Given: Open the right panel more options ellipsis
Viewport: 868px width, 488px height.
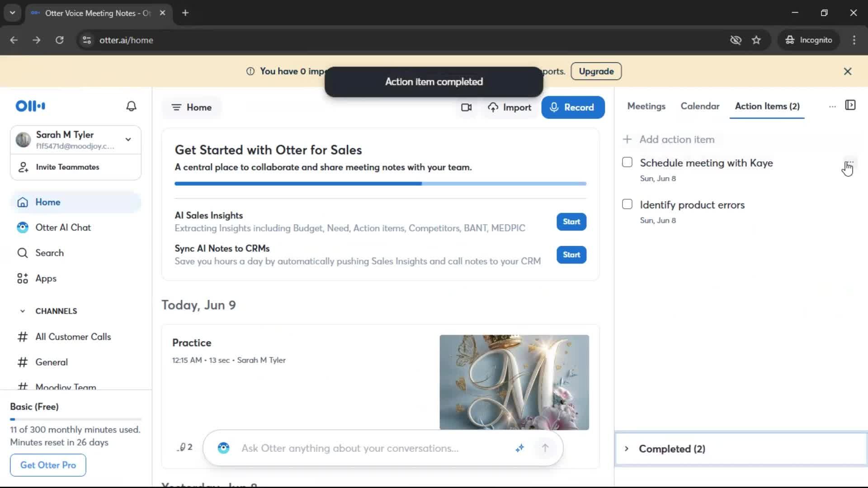Looking at the screenshot, I should [x=832, y=107].
